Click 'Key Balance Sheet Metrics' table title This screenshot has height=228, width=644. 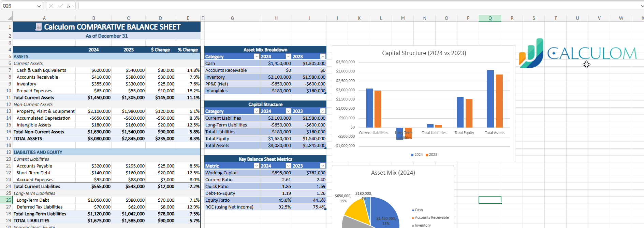click(265, 159)
